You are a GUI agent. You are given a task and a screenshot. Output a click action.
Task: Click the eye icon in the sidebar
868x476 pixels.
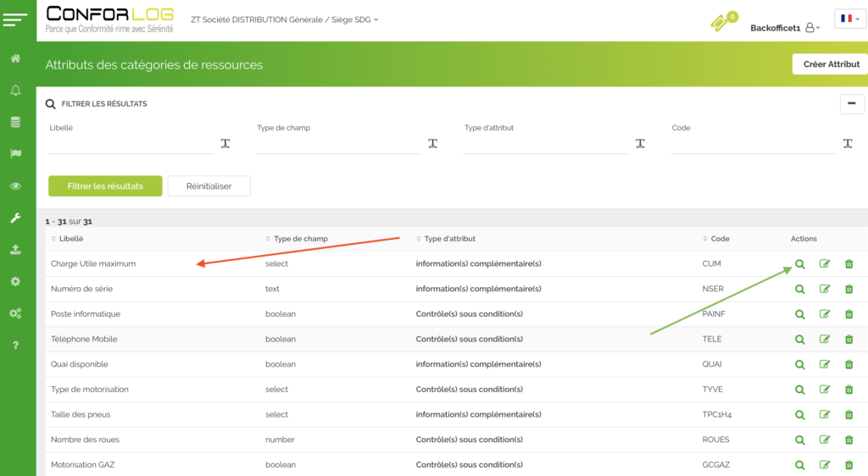coord(15,186)
